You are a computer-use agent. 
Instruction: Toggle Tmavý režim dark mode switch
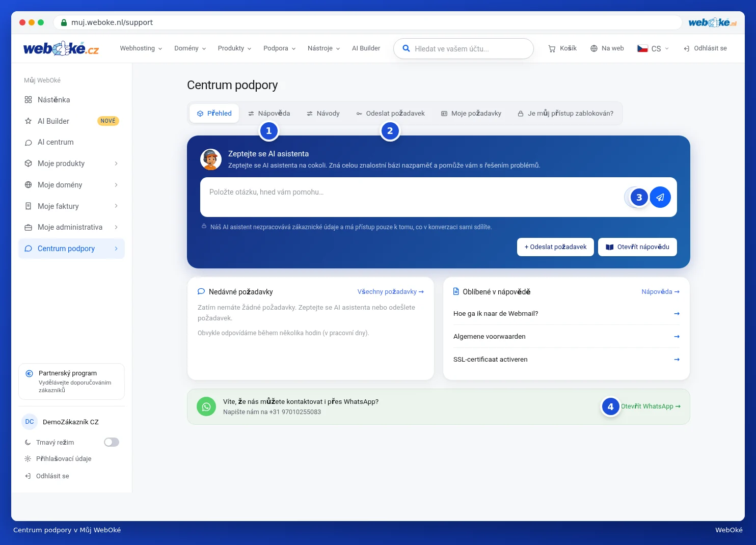coord(112,442)
